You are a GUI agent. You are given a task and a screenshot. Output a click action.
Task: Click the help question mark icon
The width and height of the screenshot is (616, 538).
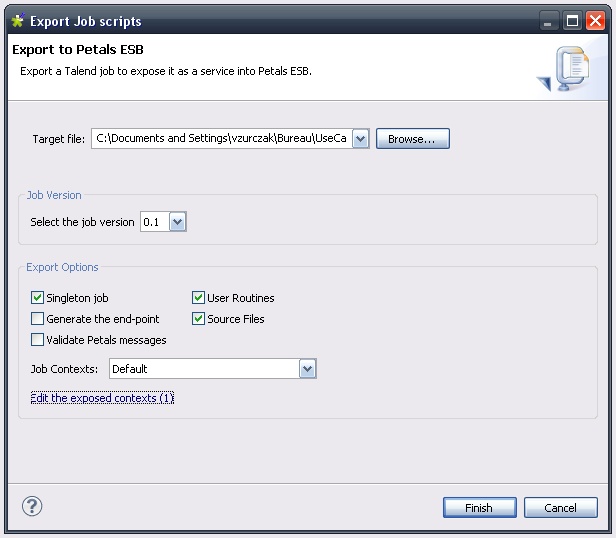pos(31,507)
